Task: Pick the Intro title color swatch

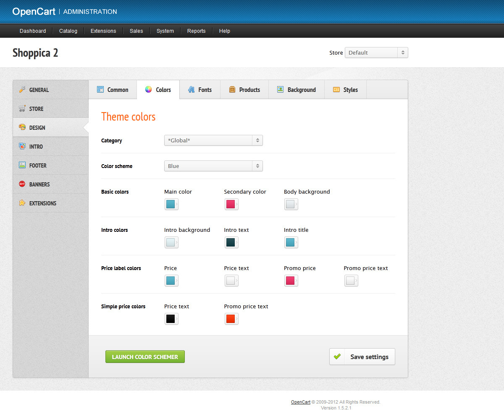Action: coord(291,242)
